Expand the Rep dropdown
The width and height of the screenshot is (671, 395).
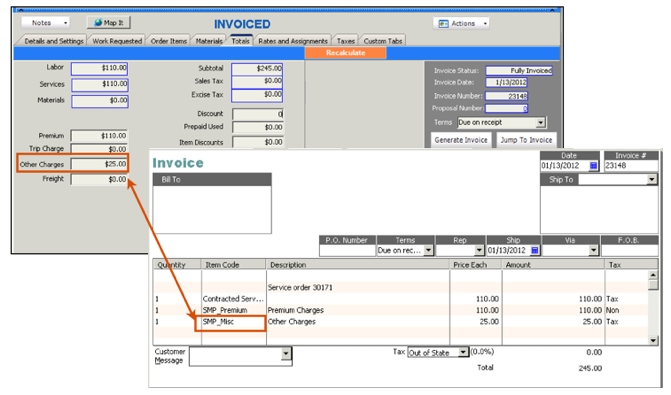pos(479,250)
